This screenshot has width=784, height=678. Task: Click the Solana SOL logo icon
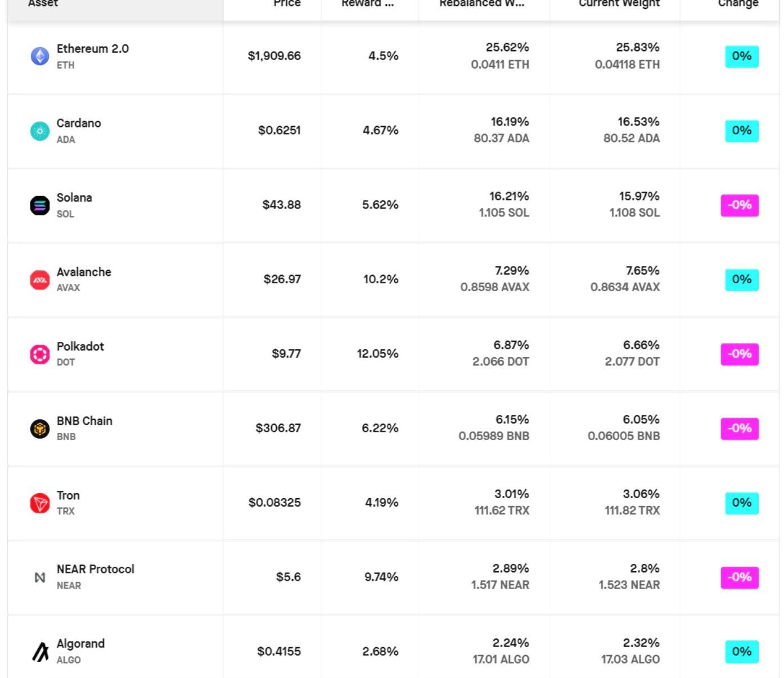click(39, 205)
